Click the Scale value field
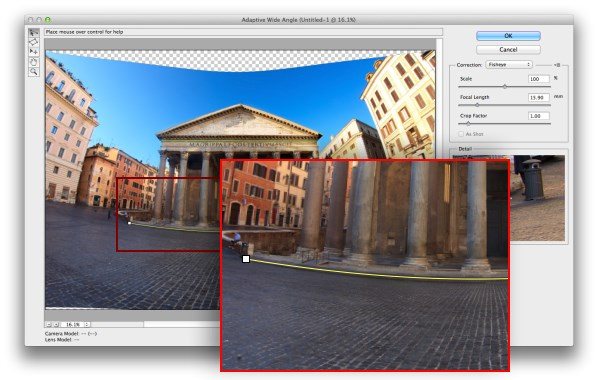Screen dimensions: 598x380 (539, 79)
